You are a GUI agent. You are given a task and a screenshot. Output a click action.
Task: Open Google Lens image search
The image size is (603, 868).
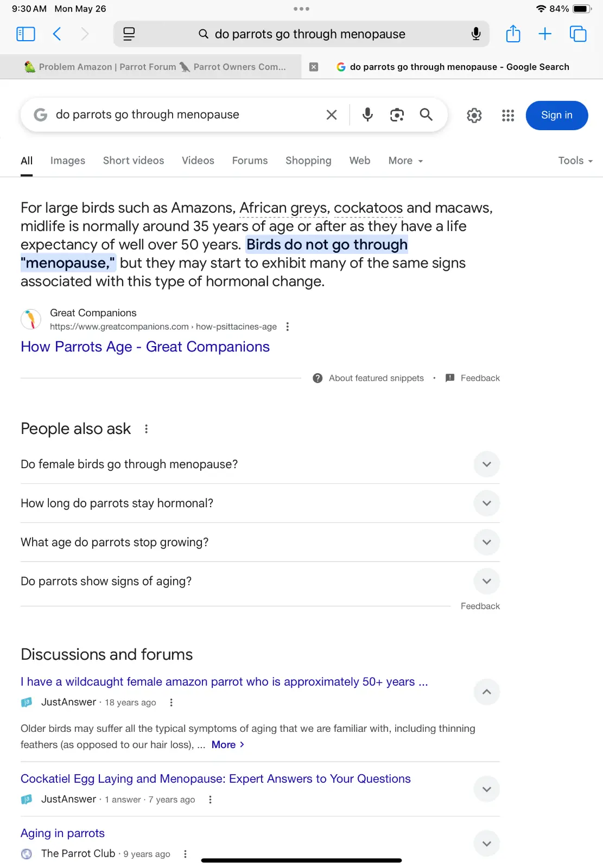pyautogui.click(x=397, y=115)
